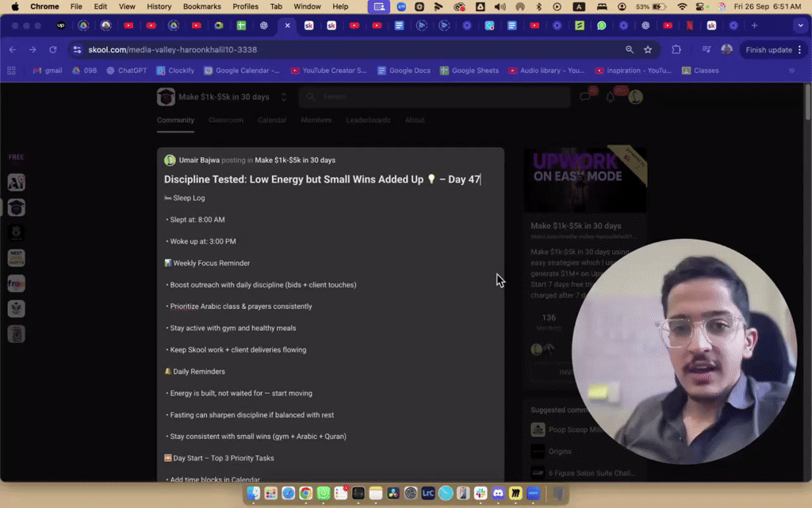Screen dimensions: 812x508
Task: Open the Clockify bookmark
Action: pos(175,71)
